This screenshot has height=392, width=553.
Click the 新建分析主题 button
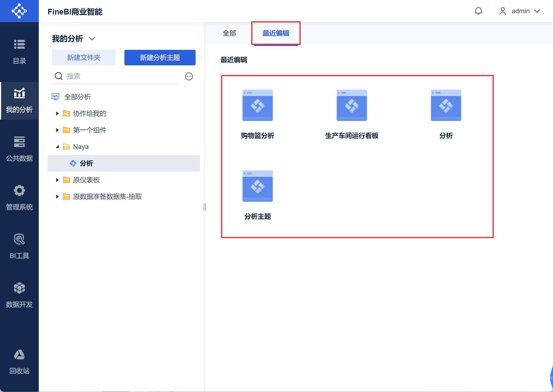(160, 58)
